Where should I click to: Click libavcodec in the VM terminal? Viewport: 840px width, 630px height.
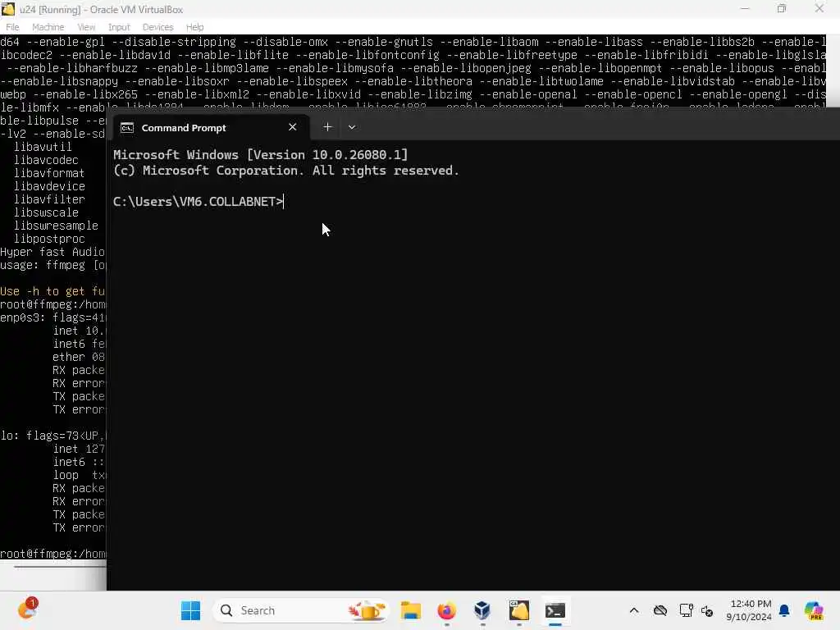click(x=46, y=160)
